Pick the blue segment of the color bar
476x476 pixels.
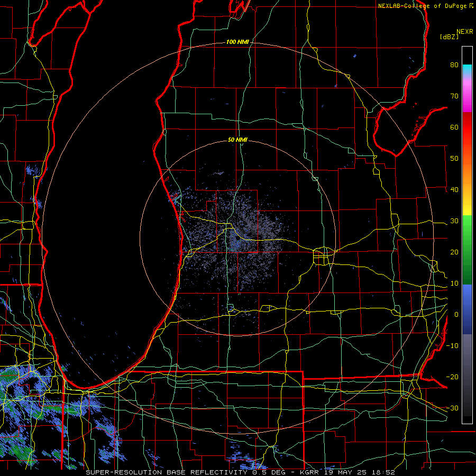(x=467, y=309)
